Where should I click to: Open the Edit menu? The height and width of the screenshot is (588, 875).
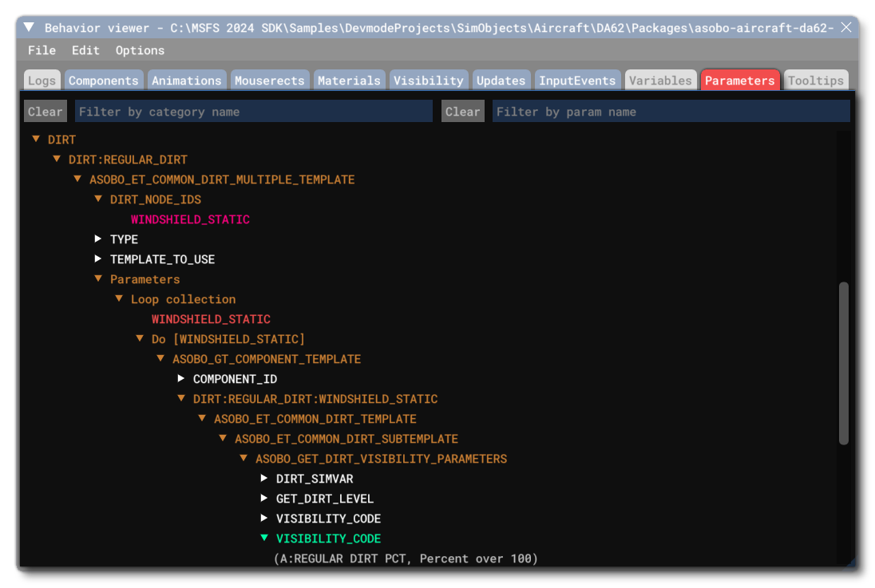tap(85, 50)
